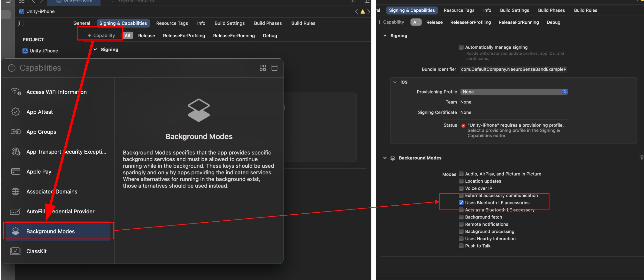Click the + Capability button on left

pos(101,36)
